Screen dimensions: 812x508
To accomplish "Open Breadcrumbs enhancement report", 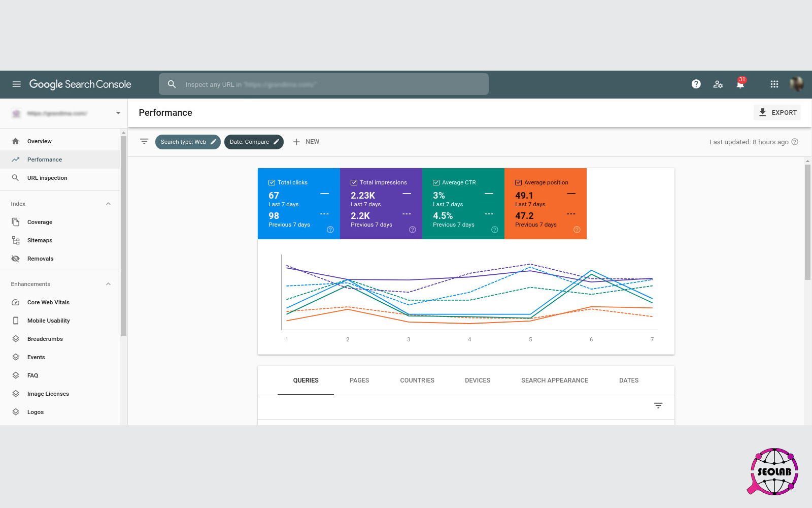I will [x=60, y=339].
